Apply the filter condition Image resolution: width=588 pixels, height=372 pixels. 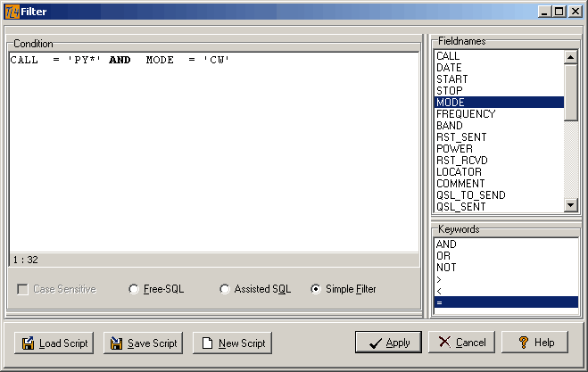click(388, 342)
